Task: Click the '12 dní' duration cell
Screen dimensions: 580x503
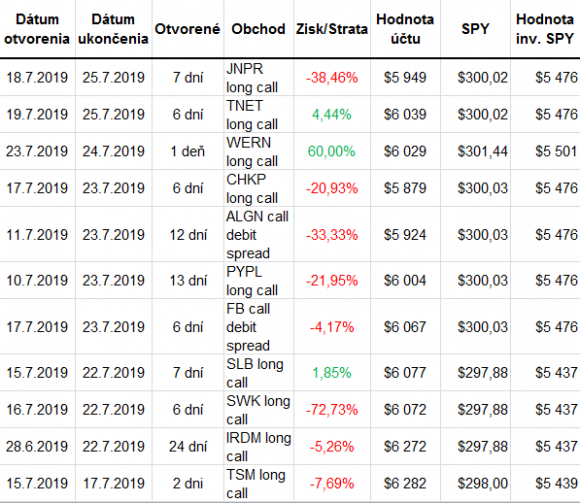Action: tap(188, 235)
